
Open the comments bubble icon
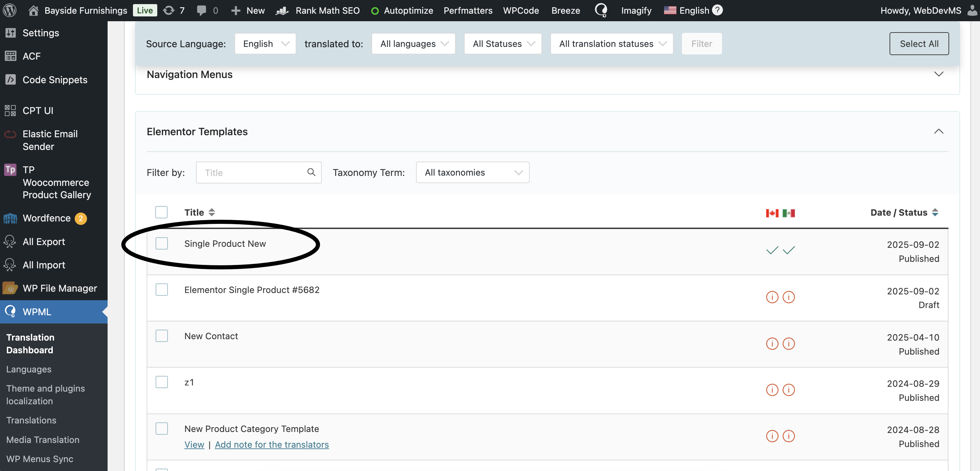point(201,10)
